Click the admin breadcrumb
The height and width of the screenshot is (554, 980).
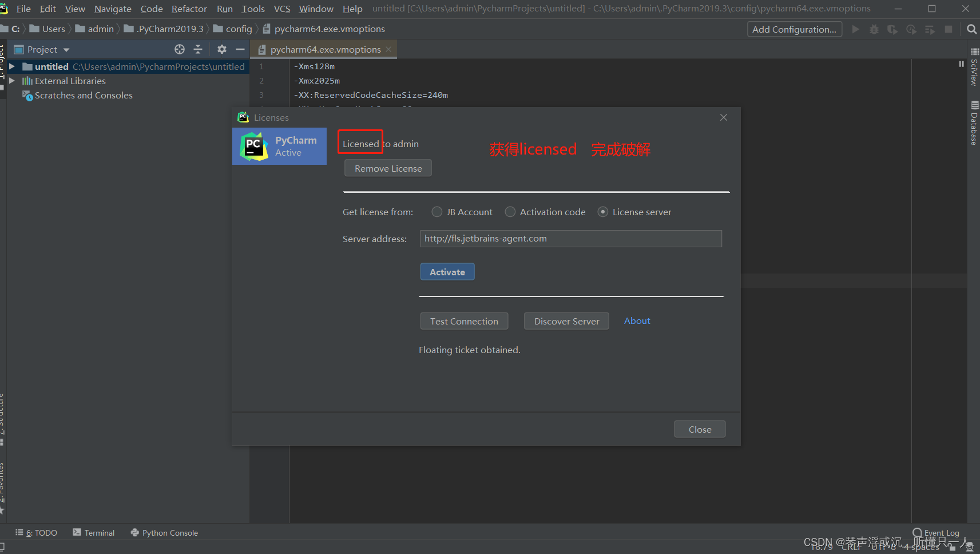[x=94, y=29]
